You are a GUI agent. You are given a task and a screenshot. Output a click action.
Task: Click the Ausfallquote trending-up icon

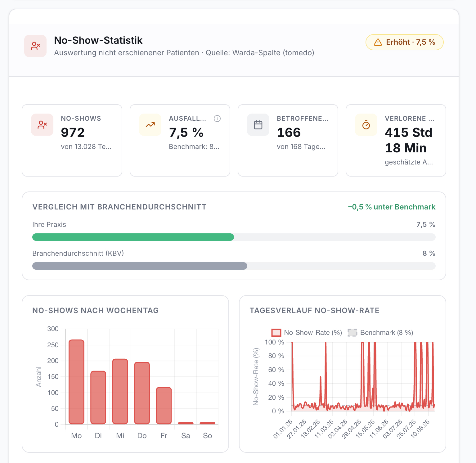pos(150,125)
